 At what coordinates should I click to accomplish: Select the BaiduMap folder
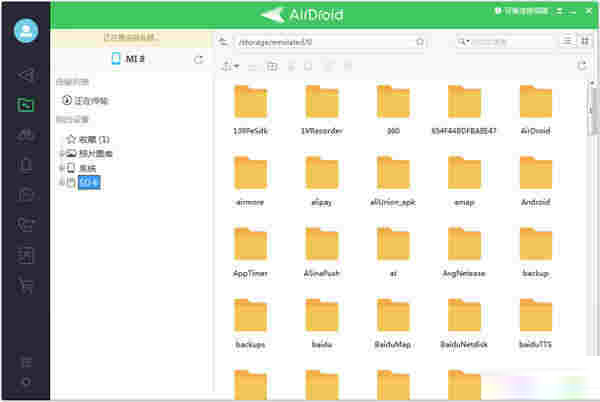tap(393, 324)
